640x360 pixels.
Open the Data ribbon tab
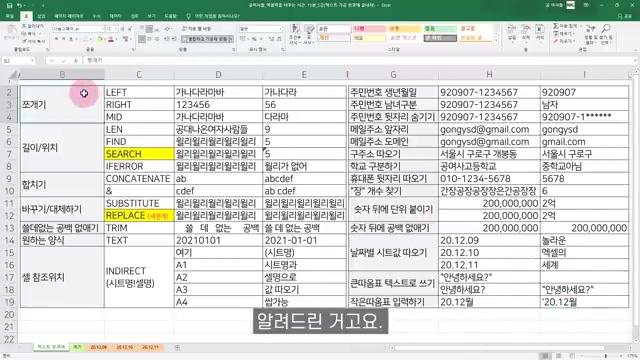pos(116,16)
